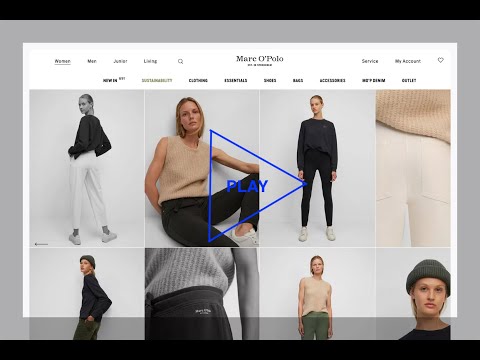Open close-up of black joggers with logo
The image size is (480, 360).
[x=202, y=294]
